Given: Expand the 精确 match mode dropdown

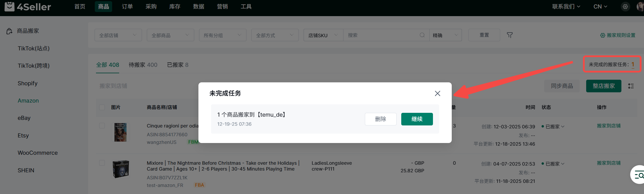Looking at the screenshot, I should [x=445, y=35].
